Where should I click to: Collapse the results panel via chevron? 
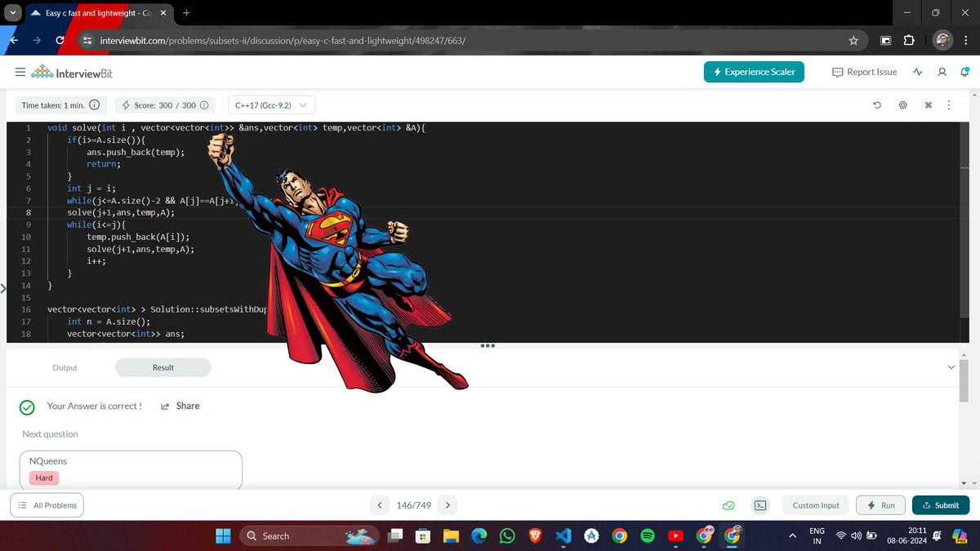[x=951, y=367]
